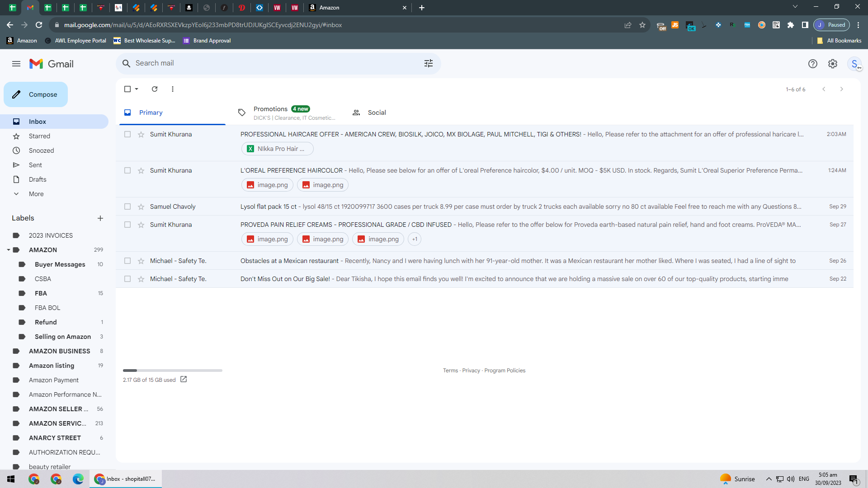Open the Paused profile menu
The height and width of the screenshot is (488, 868).
pos(832,25)
